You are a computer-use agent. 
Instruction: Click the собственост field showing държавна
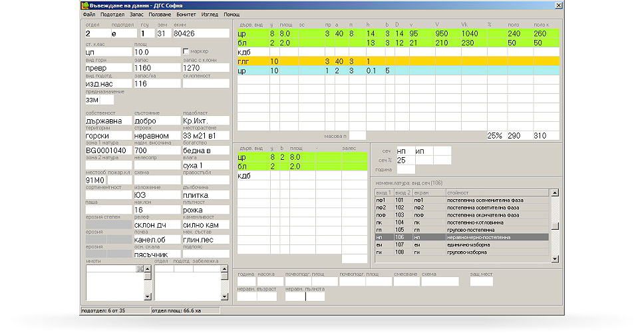point(107,121)
